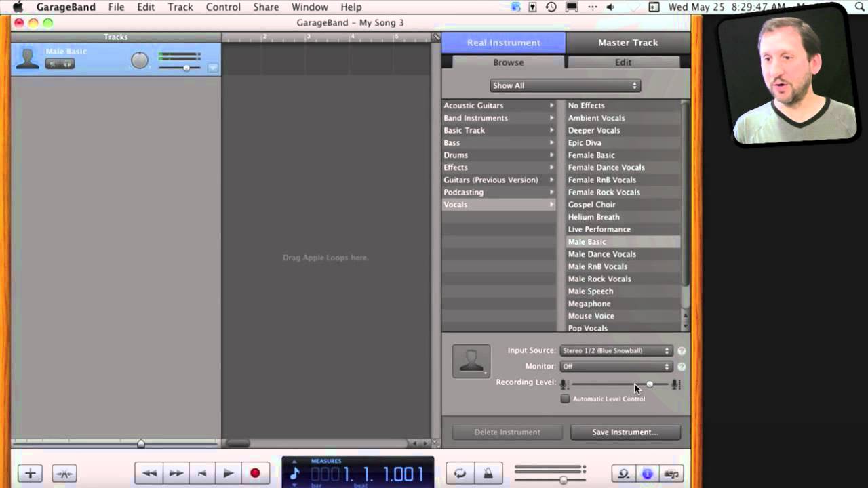Click the display icon in the menu bar
Screen dimensions: 868x488
[x=572, y=7]
